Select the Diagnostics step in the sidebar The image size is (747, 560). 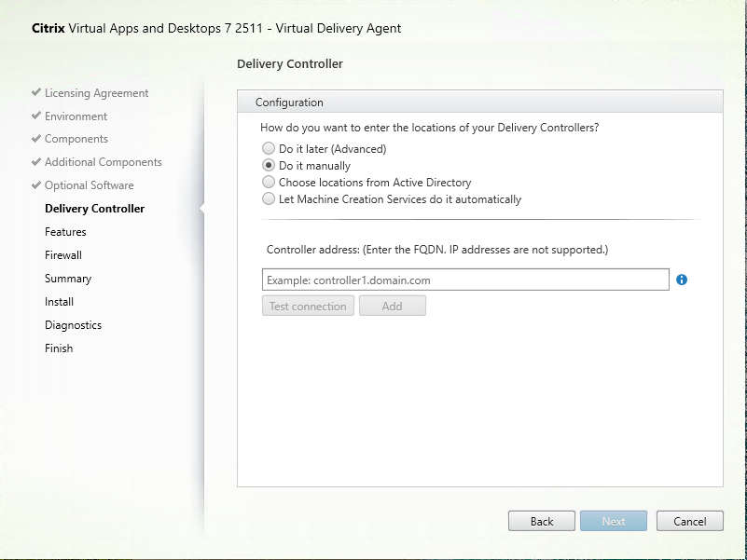point(73,325)
